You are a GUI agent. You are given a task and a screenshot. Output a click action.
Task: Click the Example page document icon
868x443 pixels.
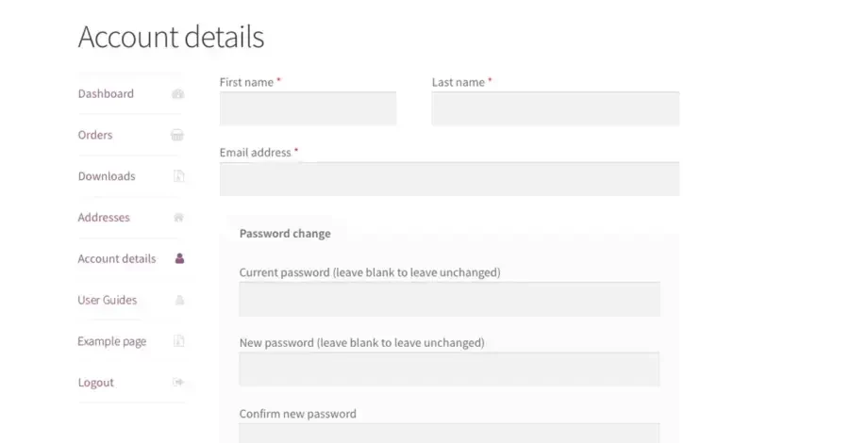tap(179, 341)
